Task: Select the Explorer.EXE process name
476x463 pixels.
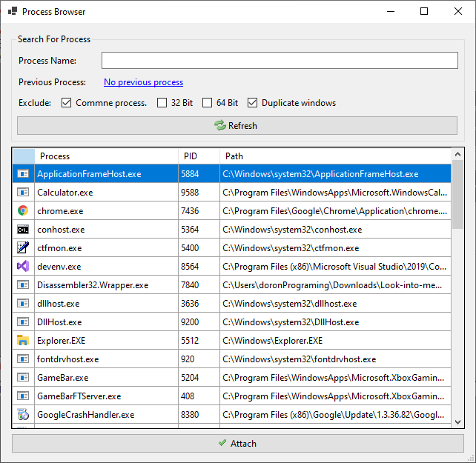Action: (x=61, y=341)
